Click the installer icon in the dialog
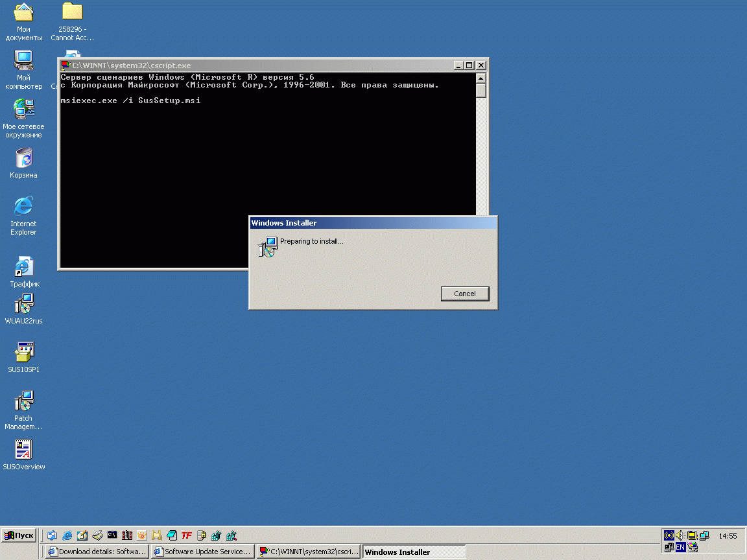Viewport: 747px width, 560px height. coord(268,247)
